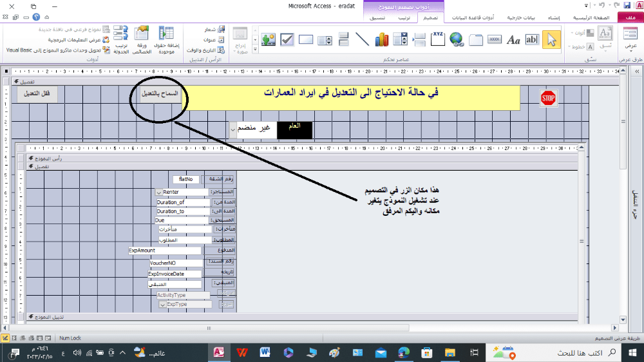Select the Chart control in ribbon
Viewport: 644px width, 362px height.
pyautogui.click(x=381, y=40)
